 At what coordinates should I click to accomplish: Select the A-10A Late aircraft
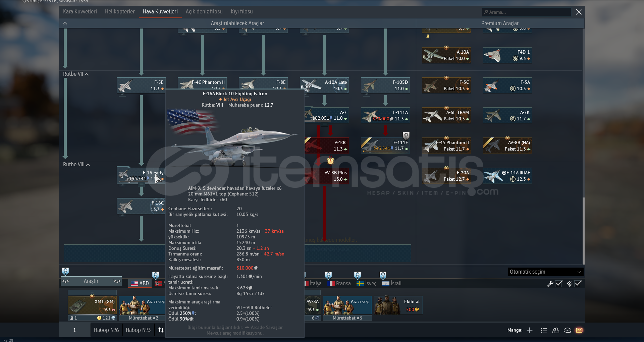pyautogui.click(x=324, y=85)
